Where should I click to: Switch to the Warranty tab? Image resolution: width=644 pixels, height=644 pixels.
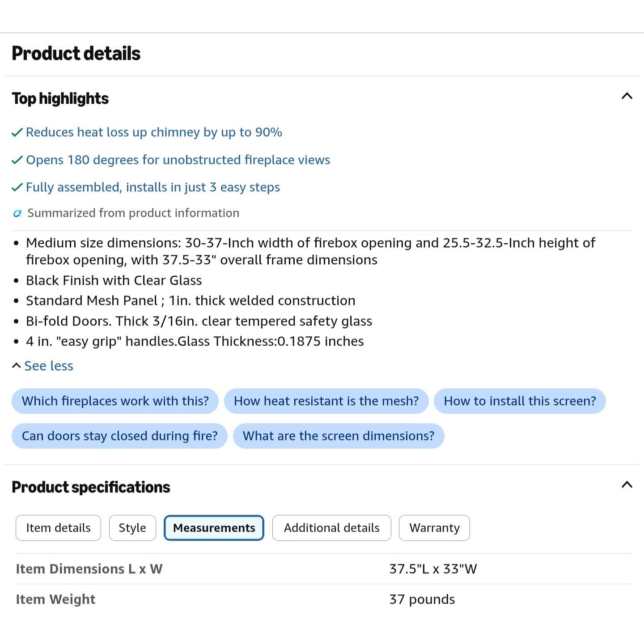[x=434, y=528]
